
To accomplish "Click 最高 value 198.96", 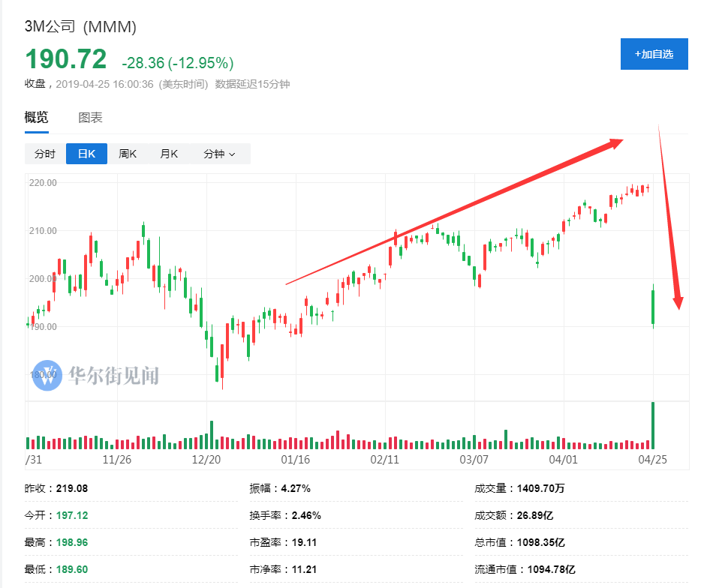I will click(72, 542).
